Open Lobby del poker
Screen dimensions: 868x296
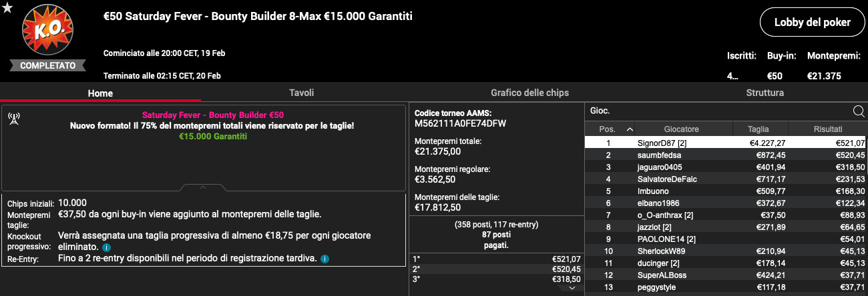[812, 22]
